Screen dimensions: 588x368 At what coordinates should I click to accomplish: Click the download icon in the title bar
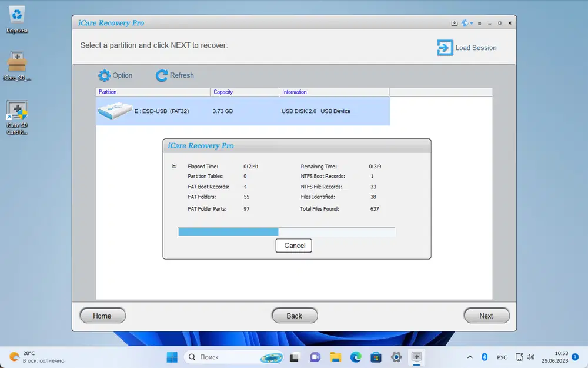coord(454,24)
